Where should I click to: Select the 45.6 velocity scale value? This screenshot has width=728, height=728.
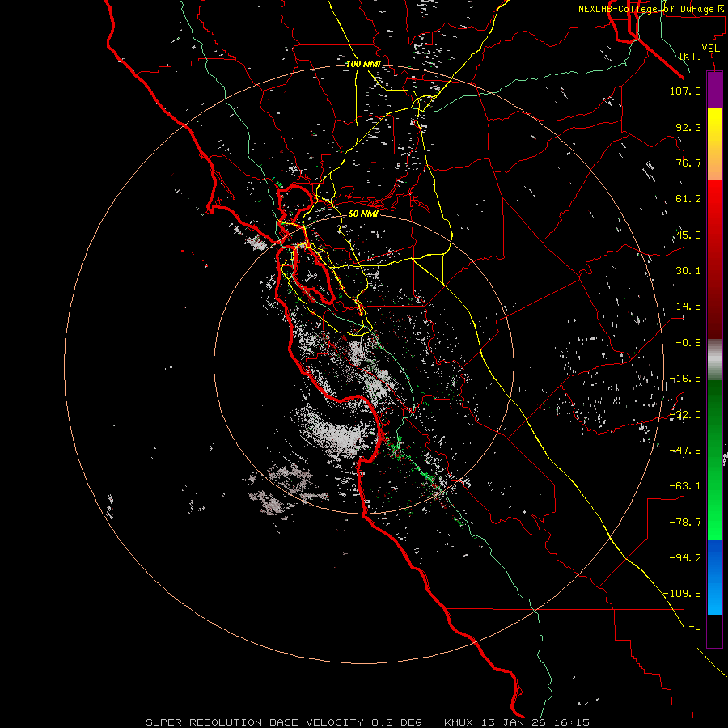pyautogui.click(x=688, y=235)
